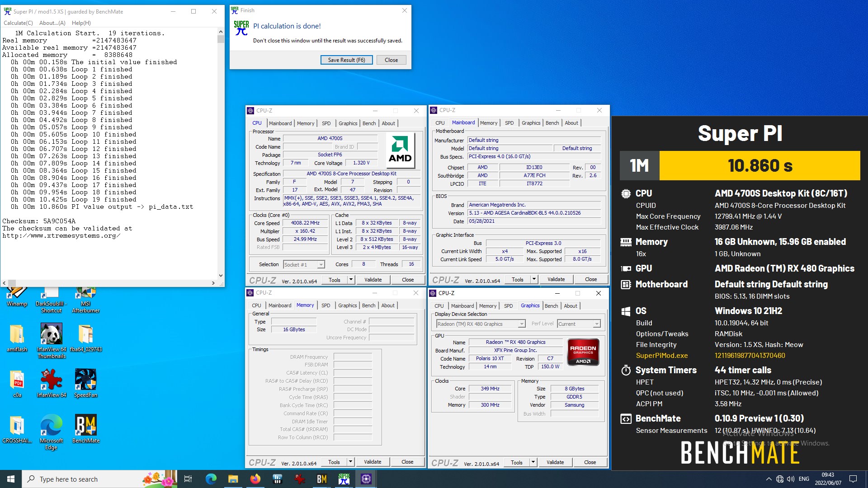This screenshot has width=868, height=488.
Task: Switch to Mainboard tab in CPU-Z Graphics window
Action: click(462, 306)
